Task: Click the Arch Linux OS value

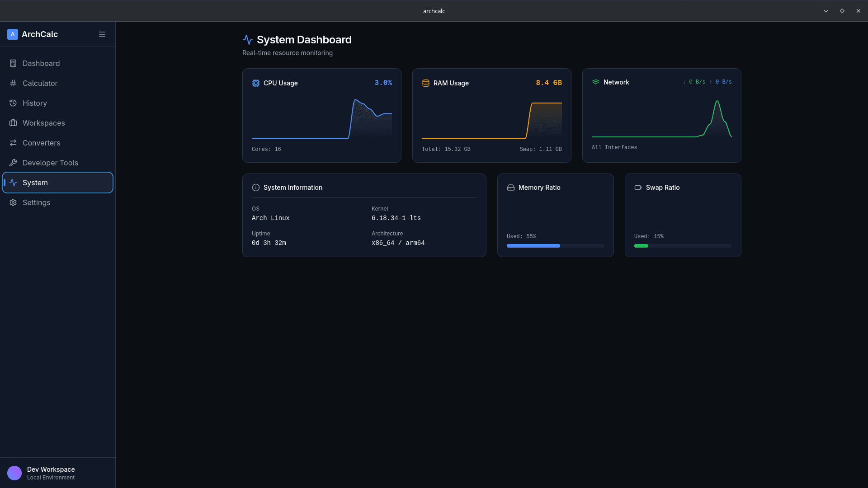Action: pos(271,218)
